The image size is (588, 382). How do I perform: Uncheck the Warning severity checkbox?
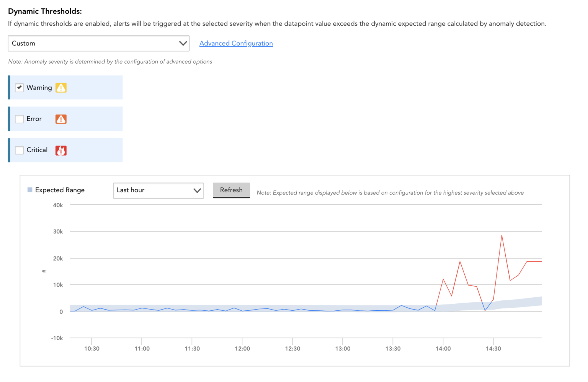[19, 87]
